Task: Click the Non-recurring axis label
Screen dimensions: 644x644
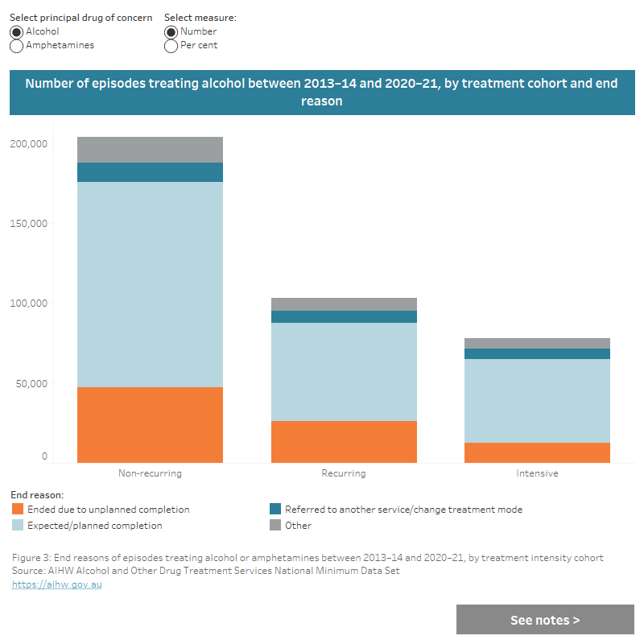Action: point(150,473)
